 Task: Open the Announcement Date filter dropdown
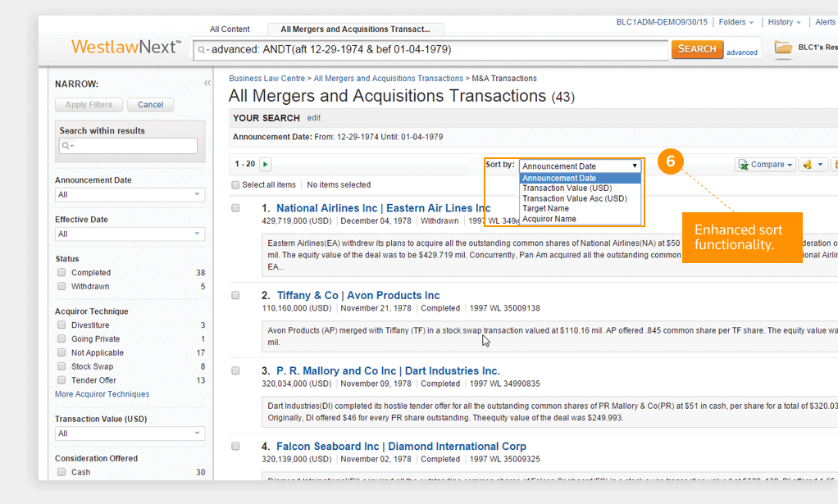point(130,194)
